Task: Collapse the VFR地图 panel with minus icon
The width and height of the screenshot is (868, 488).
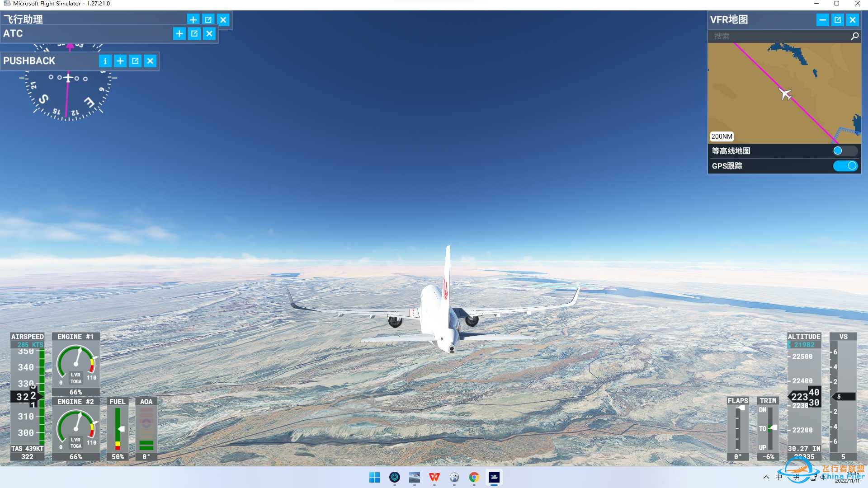Action: pyautogui.click(x=822, y=20)
